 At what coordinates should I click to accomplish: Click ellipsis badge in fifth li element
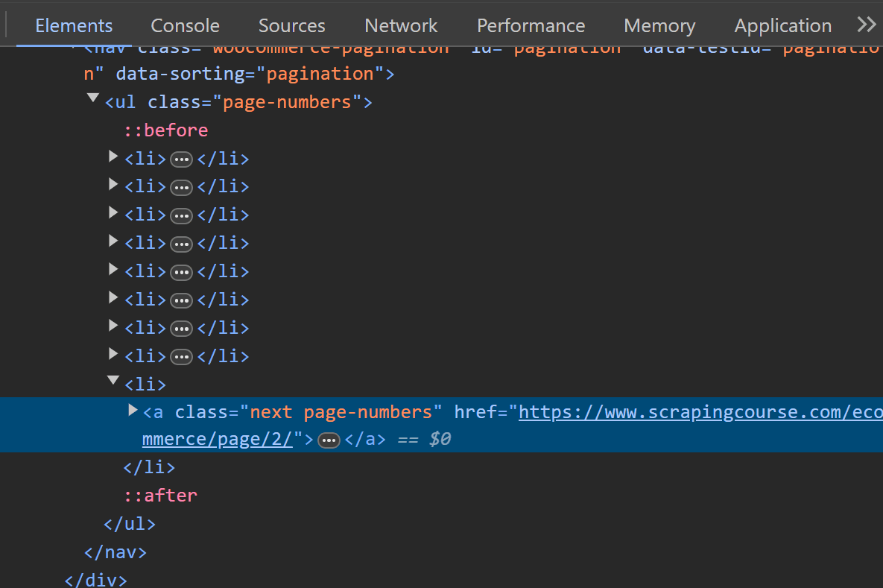[181, 272]
